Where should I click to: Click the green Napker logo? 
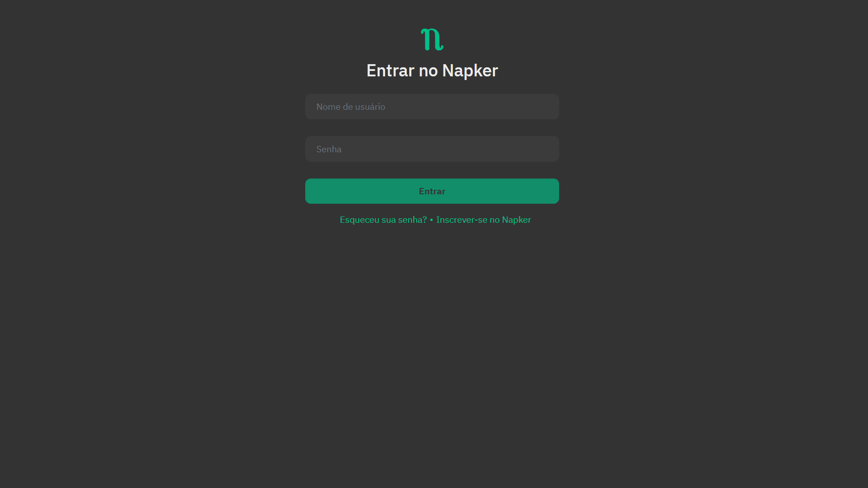tap(432, 39)
